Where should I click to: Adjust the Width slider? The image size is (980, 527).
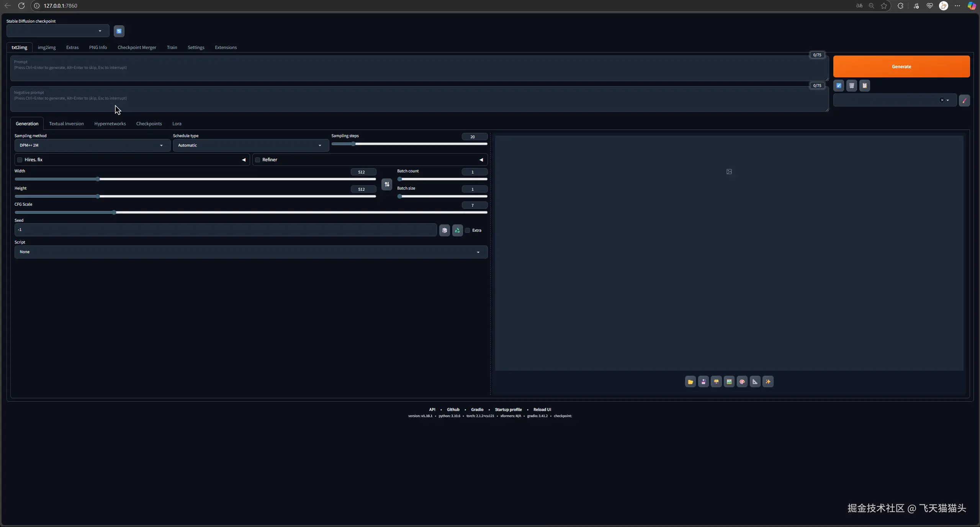click(195, 179)
